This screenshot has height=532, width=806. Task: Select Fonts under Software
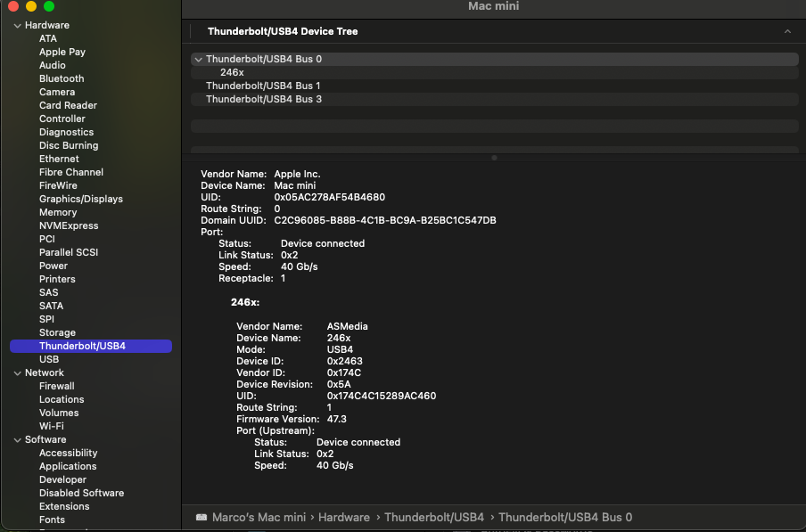[x=52, y=520]
